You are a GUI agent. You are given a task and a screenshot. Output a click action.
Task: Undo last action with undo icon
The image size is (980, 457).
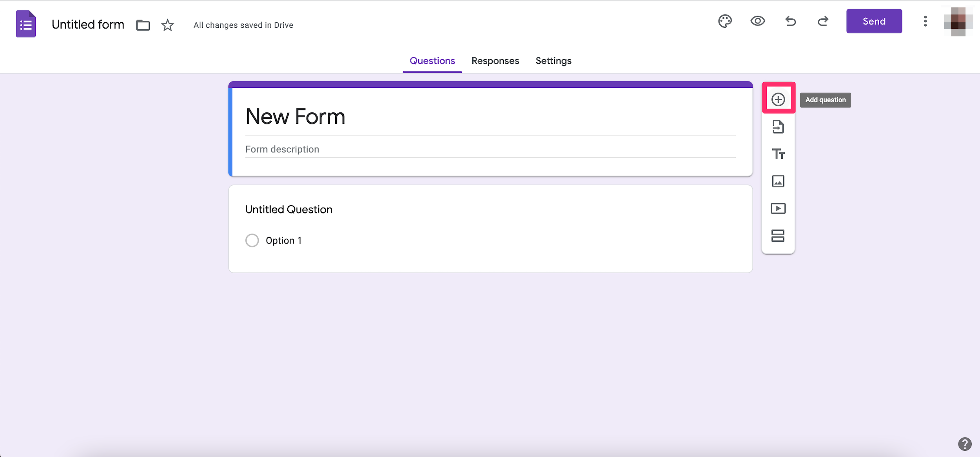790,21
